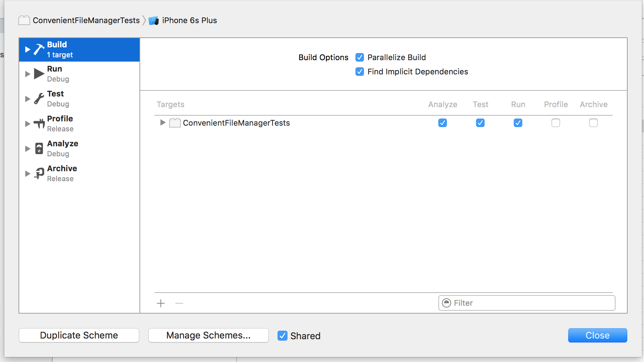Click the Test wrench icon

point(39,99)
